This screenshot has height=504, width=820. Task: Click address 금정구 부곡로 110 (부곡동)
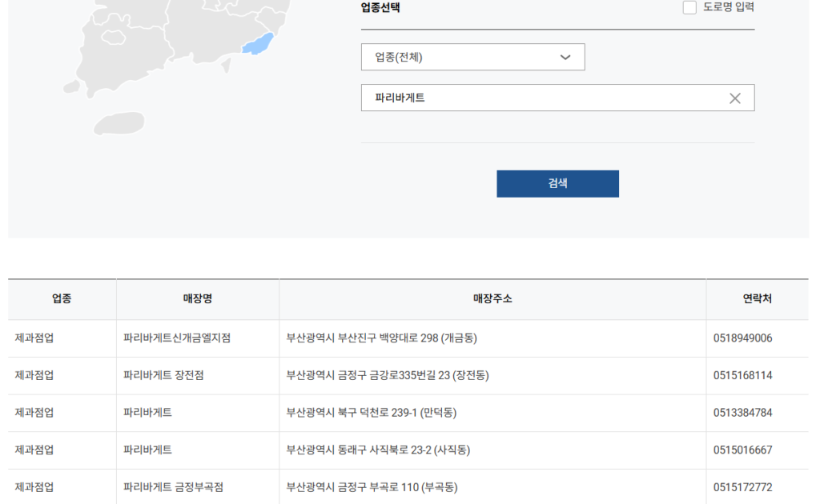coord(372,486)
